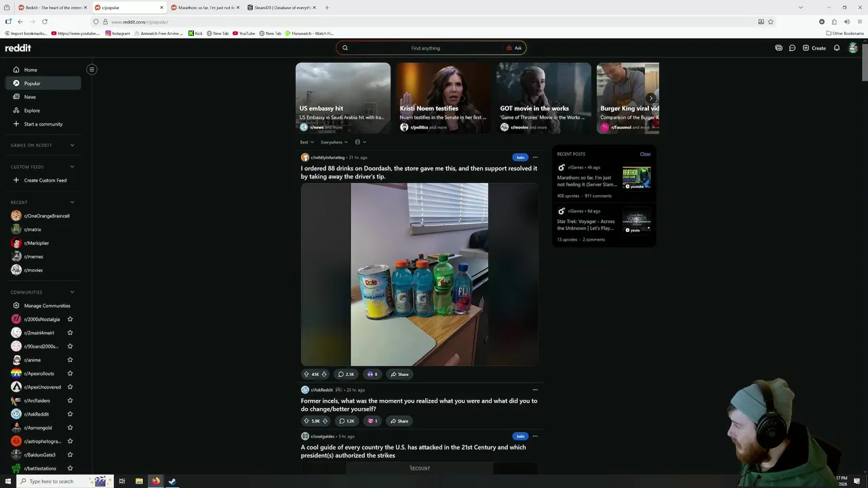This screenshot has height=488, width=868.
Task: Open the advertise icon in header
Action: click(778, 48)
